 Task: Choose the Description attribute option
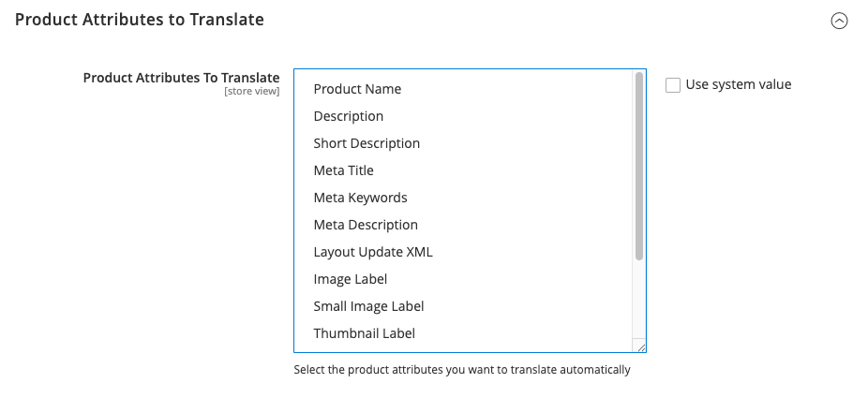348,116
